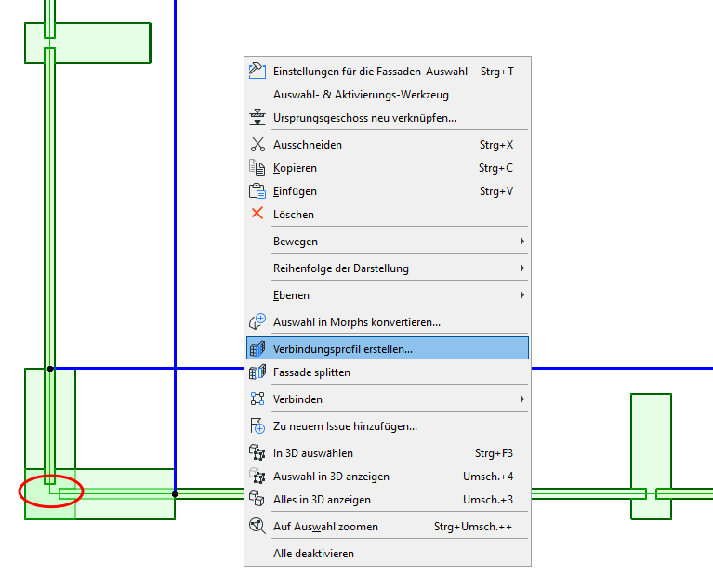Click the In 3D auswählen icon

[x=257, y=452]
